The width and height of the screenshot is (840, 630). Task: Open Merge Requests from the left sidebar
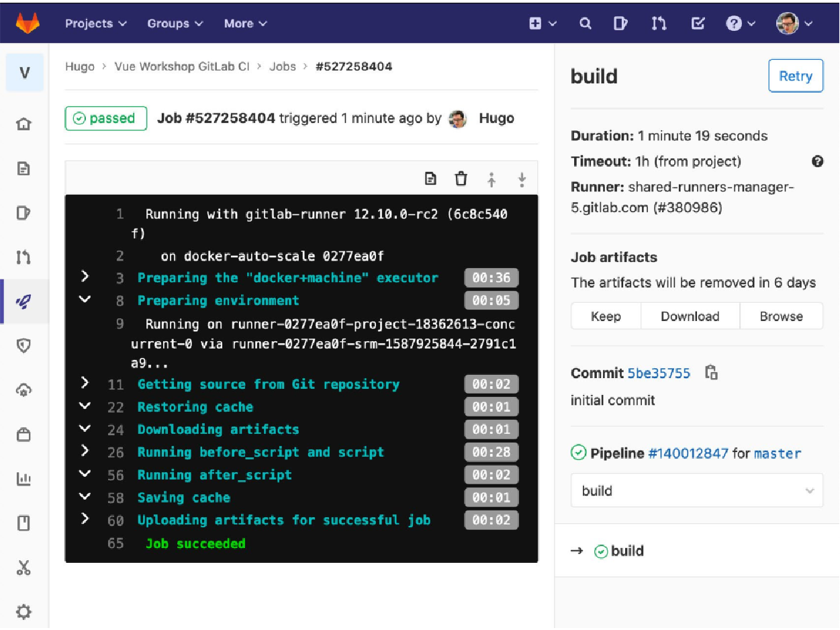tap(24, 257)
